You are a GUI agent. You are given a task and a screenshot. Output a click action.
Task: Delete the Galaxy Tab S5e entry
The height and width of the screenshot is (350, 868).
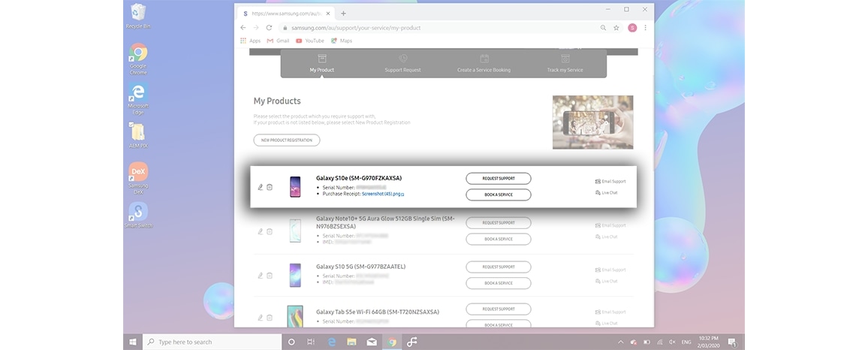click(270, 317)
